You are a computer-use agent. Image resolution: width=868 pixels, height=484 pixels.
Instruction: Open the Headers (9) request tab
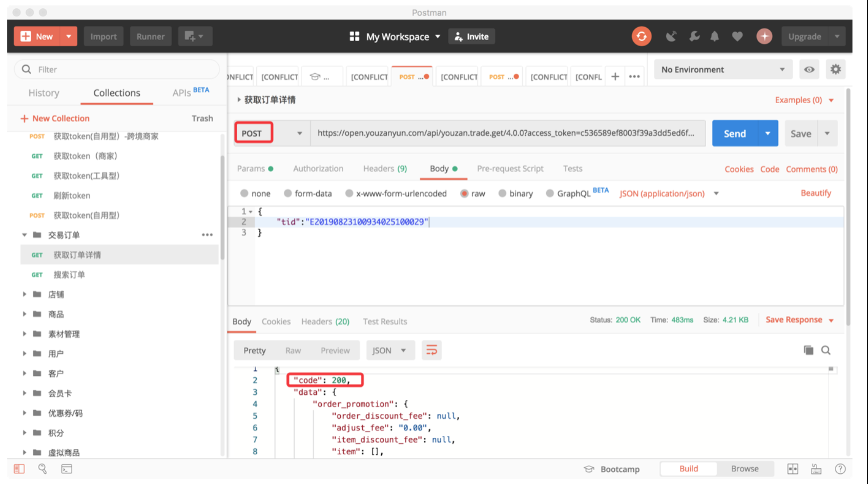click(385, 169)
